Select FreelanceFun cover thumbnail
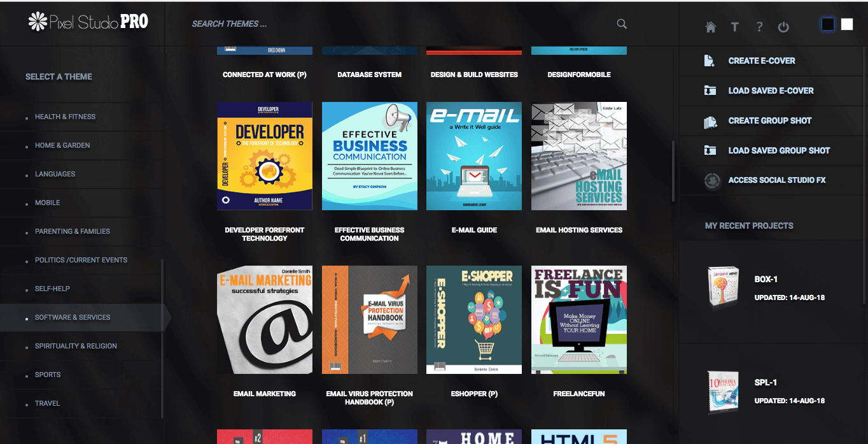The height and width of the screenshot is (444, 868). (x=579, y=320)
